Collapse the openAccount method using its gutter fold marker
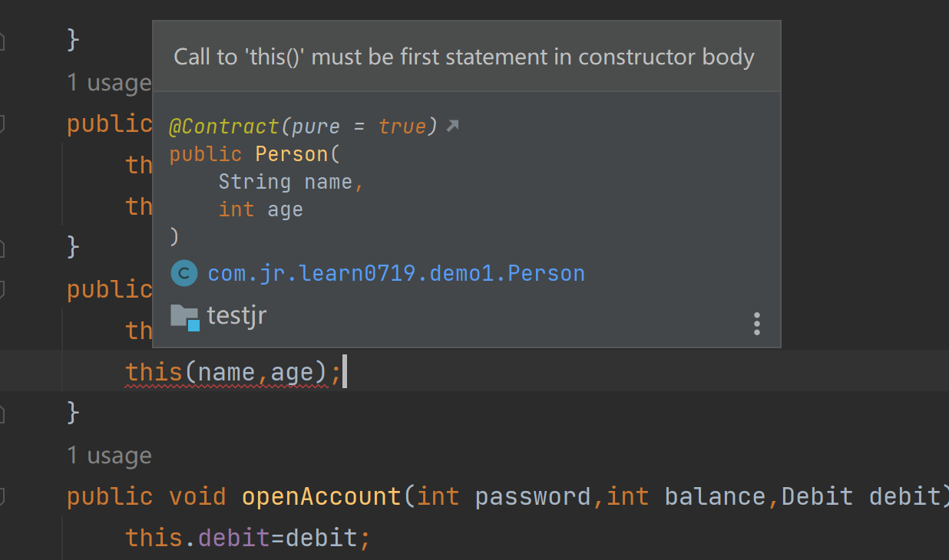Image resolution: width=949 pixels, height=560 pixels. pos(2,496)
